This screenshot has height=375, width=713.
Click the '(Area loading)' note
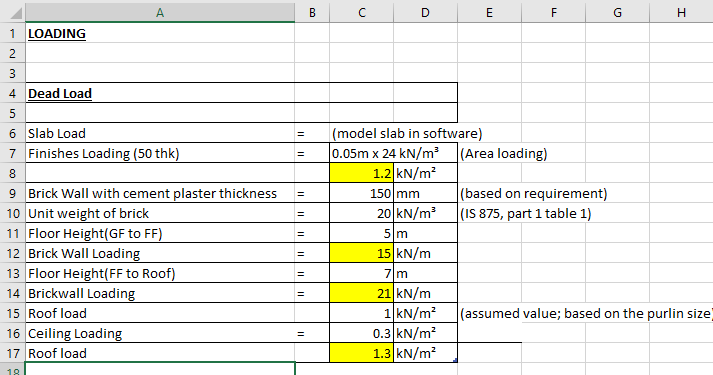click(x=504, y=153)
